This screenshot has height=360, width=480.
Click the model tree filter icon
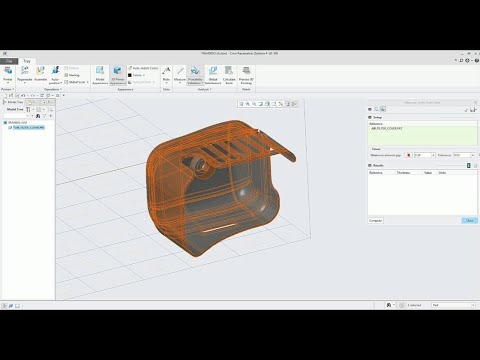(x=44, y=116)
